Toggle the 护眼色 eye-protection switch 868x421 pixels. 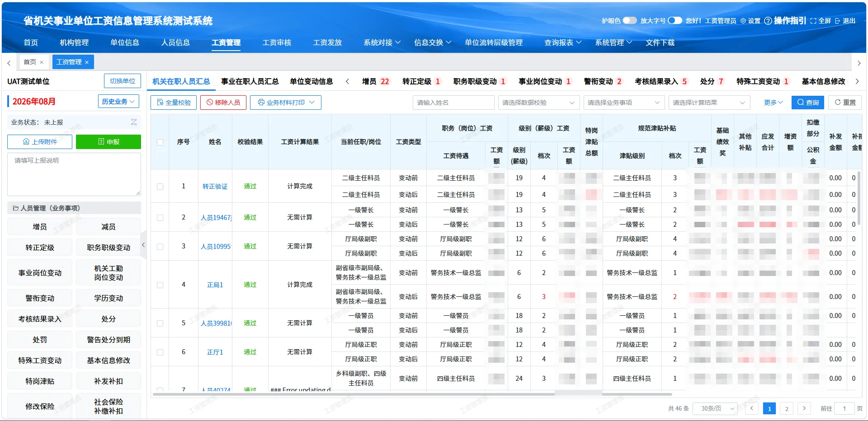click(x=629, y=20)
